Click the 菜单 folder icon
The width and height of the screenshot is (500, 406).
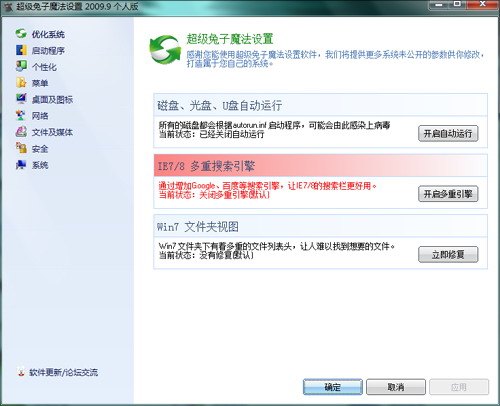(21, 83)
